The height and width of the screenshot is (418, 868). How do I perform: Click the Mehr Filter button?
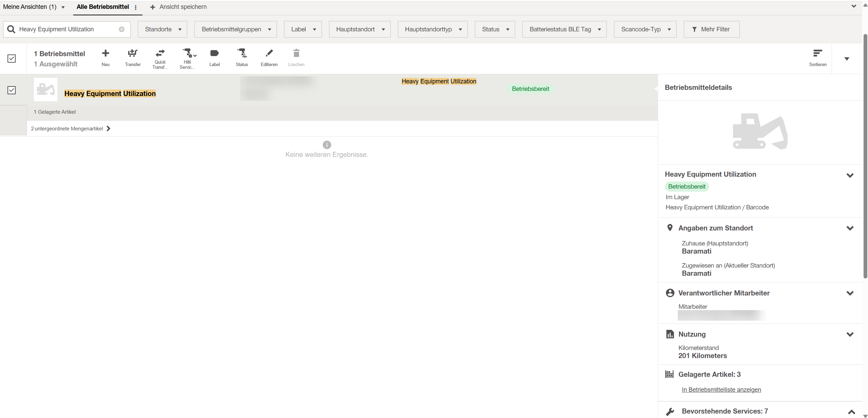(x=711, y=29)
